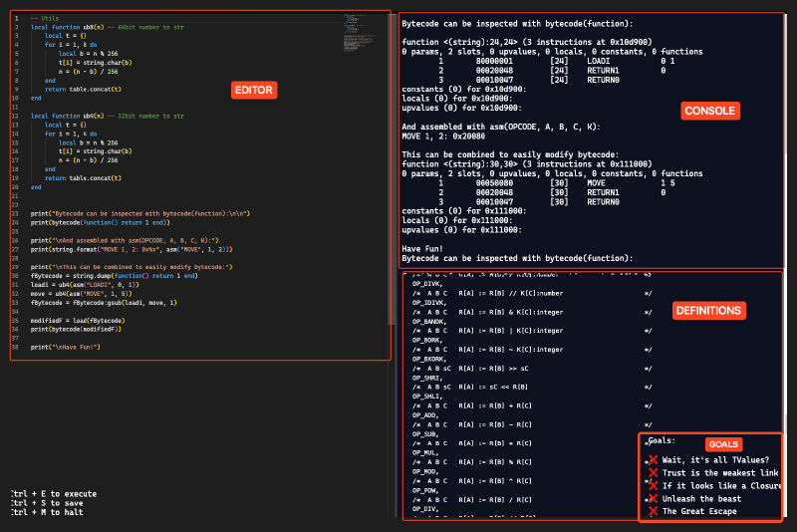
Task: Select the "The Great Escape" goal text
Action: click(x=697, y=511)
